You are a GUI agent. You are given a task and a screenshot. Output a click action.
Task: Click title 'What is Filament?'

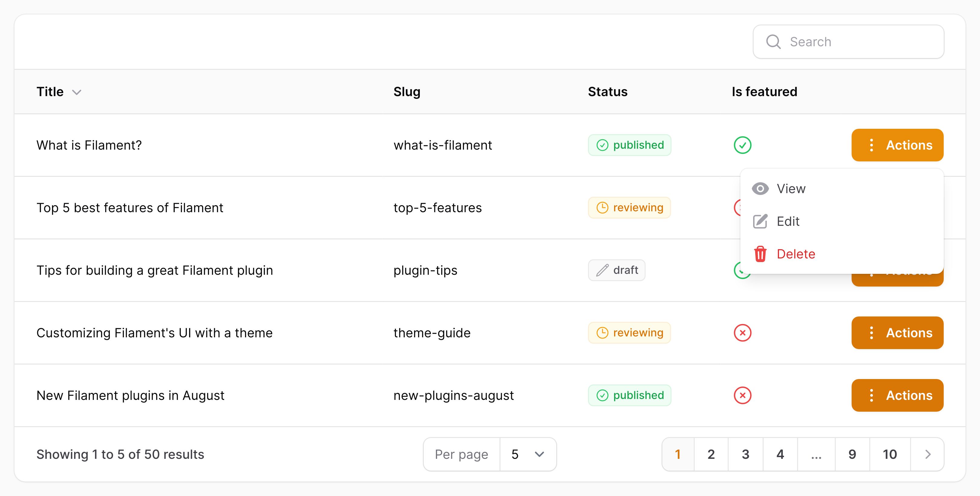(89, 145)
